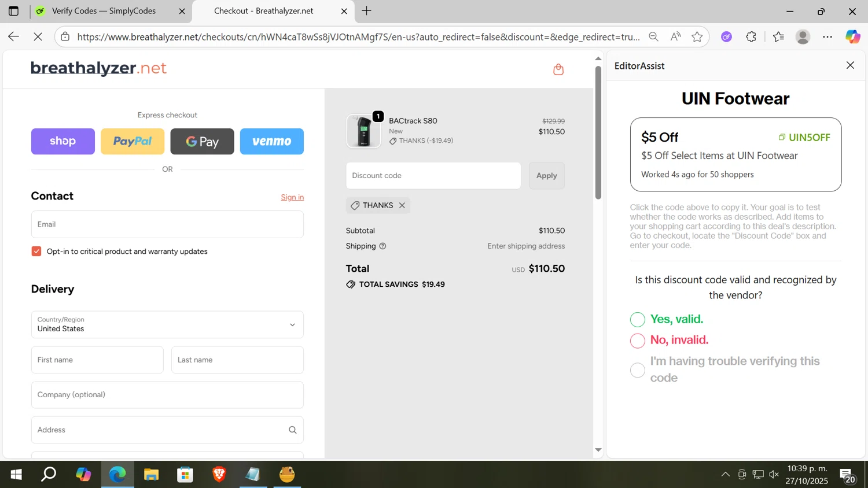
Task: Close the Verify Codes SimplyCodes tab
Action: 182,11
